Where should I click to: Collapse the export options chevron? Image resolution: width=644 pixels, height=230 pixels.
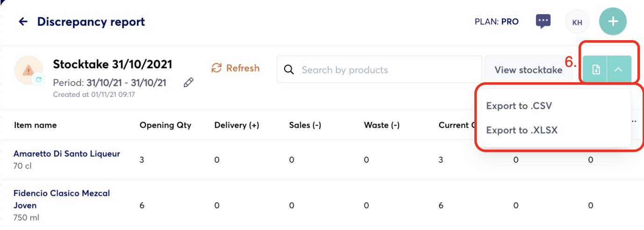(619, 69)
